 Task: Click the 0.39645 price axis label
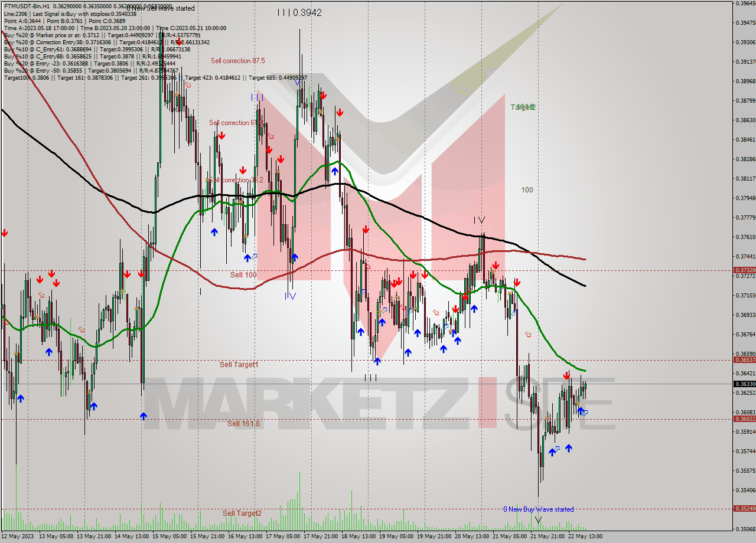pos(746,3)
